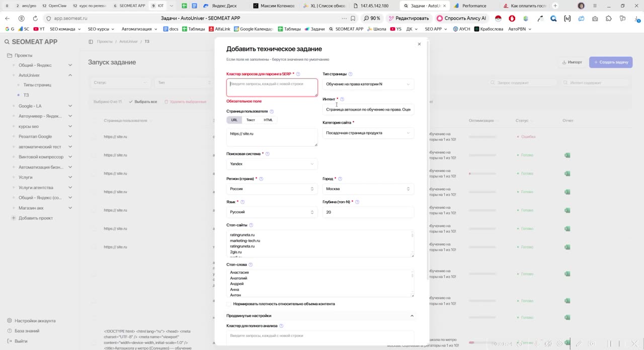Open the Город Москва selector

point(368,189)
